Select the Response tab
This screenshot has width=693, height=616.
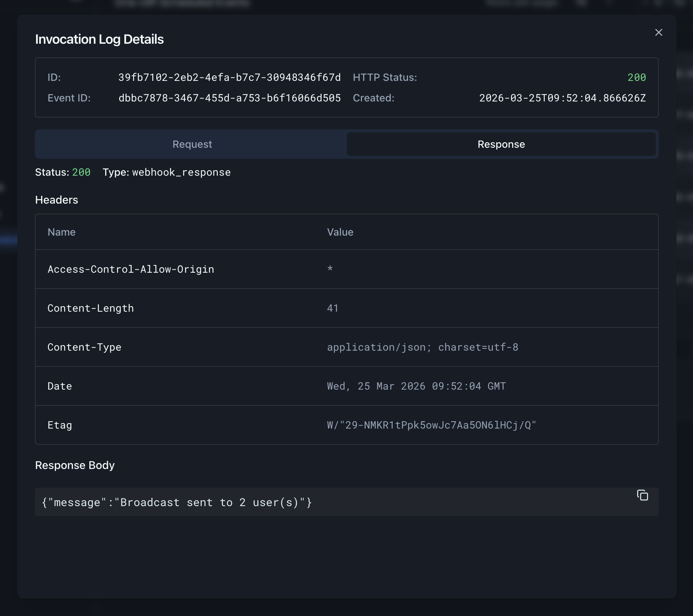501,144
